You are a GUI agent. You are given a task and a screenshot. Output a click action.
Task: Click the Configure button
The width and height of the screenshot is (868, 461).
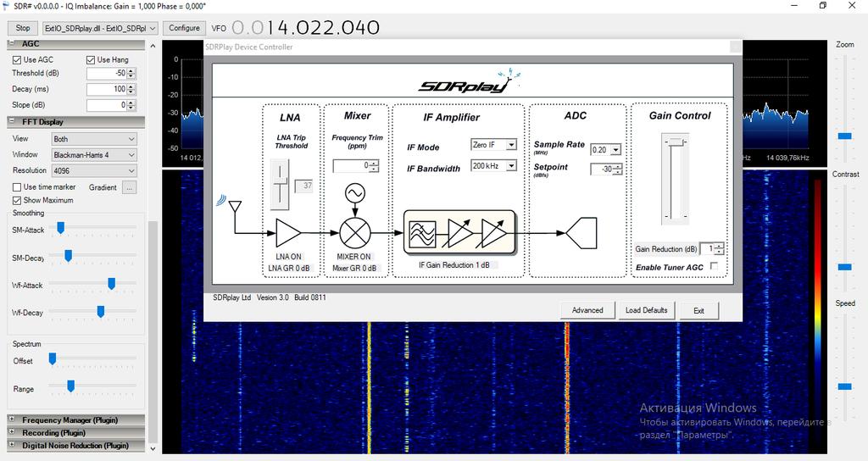point(184,28)
